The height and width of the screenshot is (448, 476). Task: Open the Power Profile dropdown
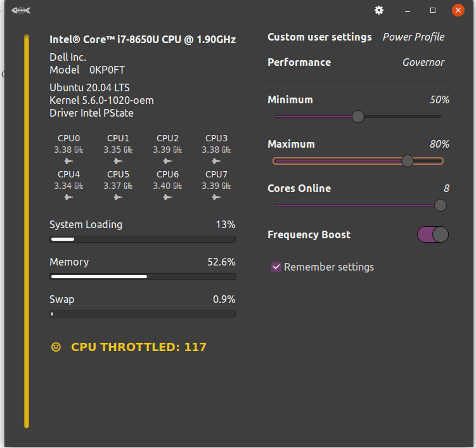click(413, 37)
